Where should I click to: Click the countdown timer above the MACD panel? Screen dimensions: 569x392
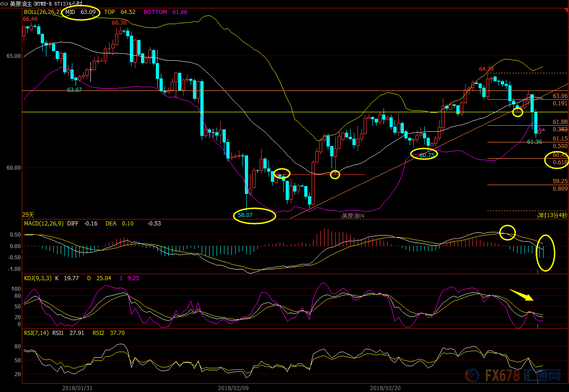[552, 215]
